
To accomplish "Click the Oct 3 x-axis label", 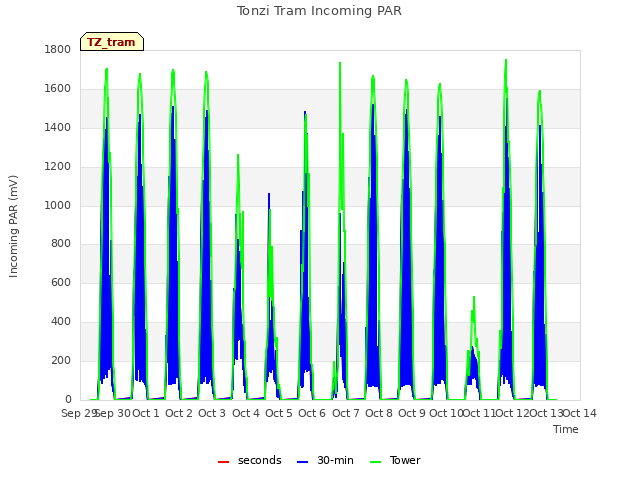I will click(x=212, y=413).
